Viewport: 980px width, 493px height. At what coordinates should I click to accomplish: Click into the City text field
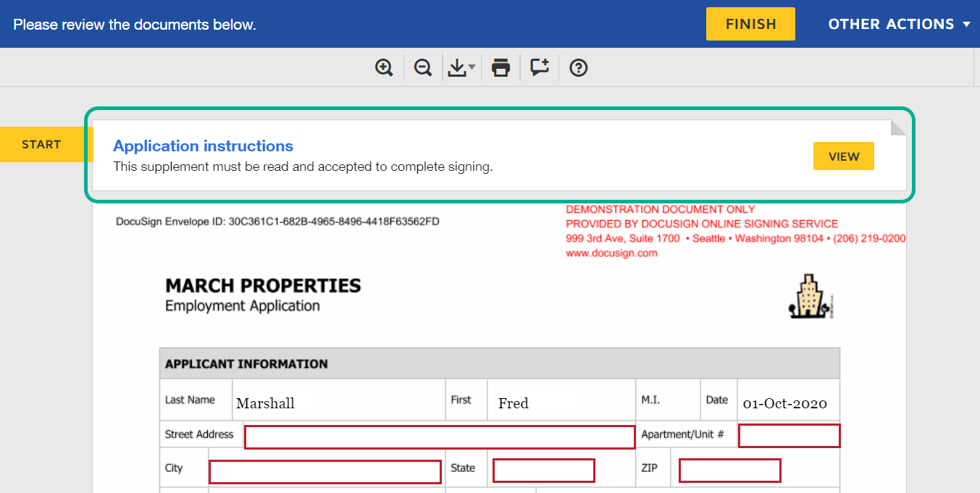coord(324,471)
